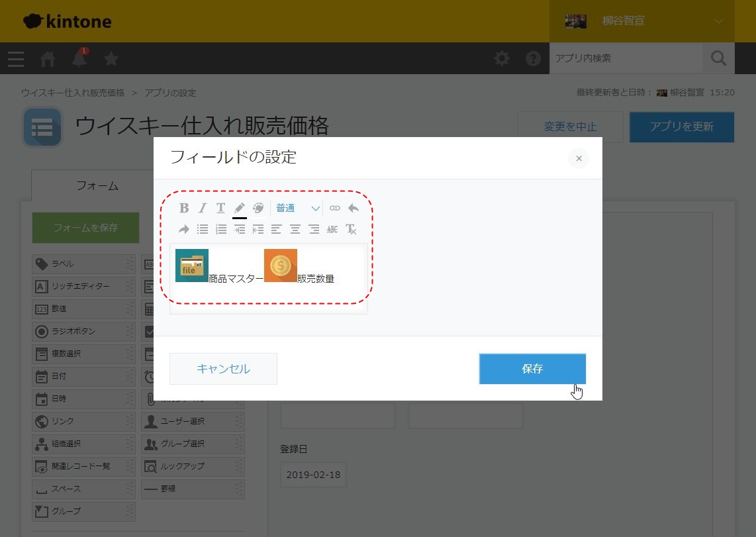
Task: Open background color palette tool
Action: tap(258, 208)
